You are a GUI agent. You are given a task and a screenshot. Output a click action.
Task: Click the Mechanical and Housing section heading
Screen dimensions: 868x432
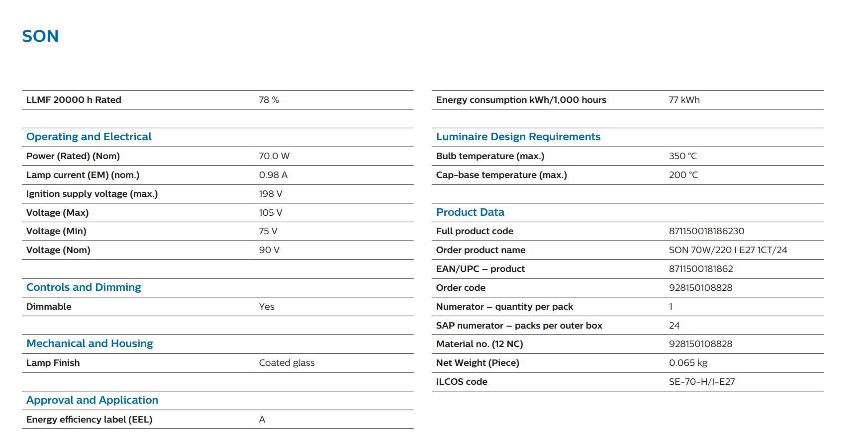[x=90, y=344]
